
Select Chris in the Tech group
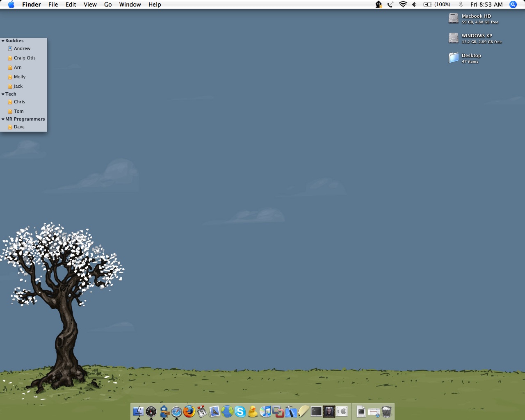point(23,102)
